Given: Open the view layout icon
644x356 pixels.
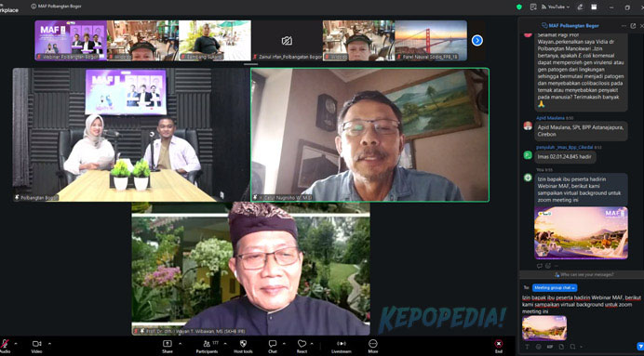Looking at the screenshot, I should point(594,7).
